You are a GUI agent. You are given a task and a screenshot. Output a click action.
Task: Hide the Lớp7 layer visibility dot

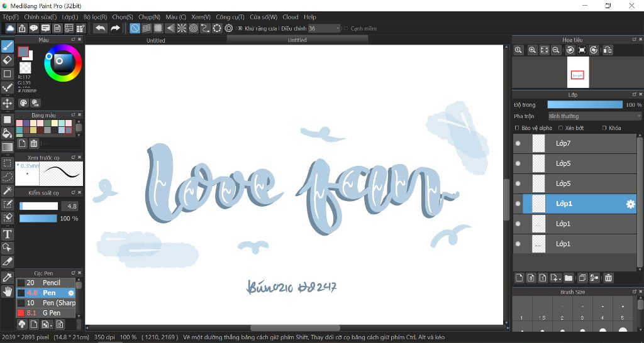coord(518,143)
